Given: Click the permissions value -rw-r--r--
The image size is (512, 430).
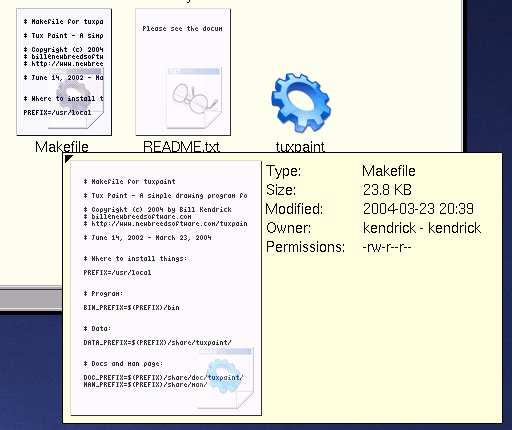Looking at the screenshot, I should click(387, 247).
